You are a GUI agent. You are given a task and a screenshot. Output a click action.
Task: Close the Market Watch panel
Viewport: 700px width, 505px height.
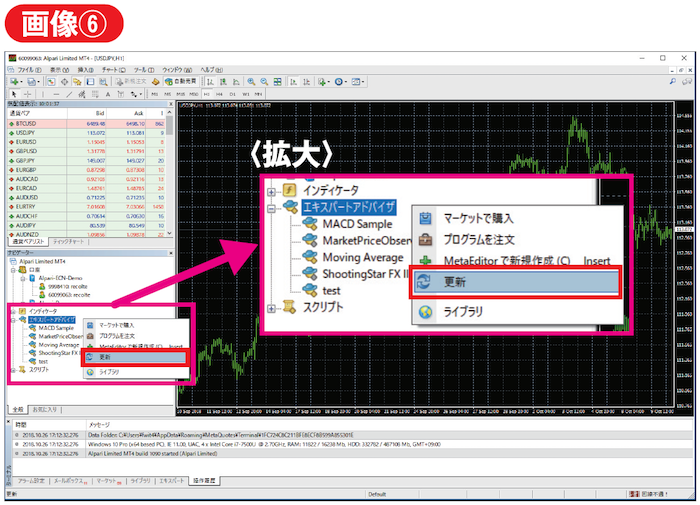[x=171, y=104]
